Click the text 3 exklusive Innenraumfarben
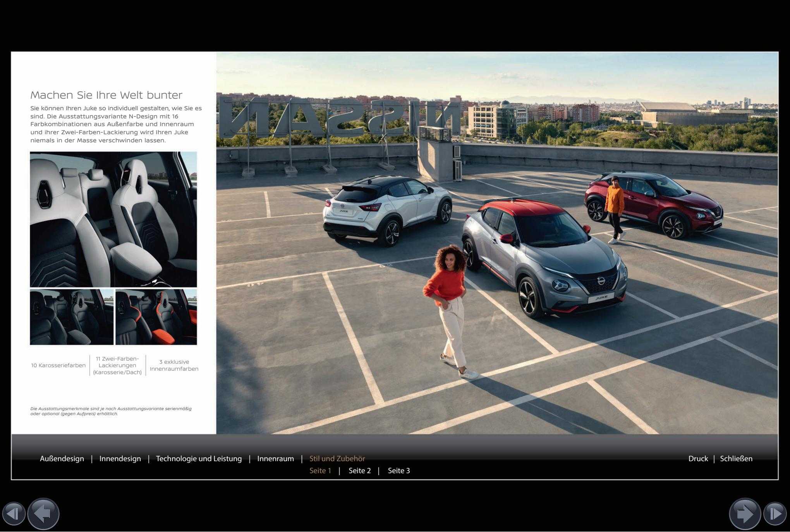This screenshot has height=532, width=790. click(174, 365)
